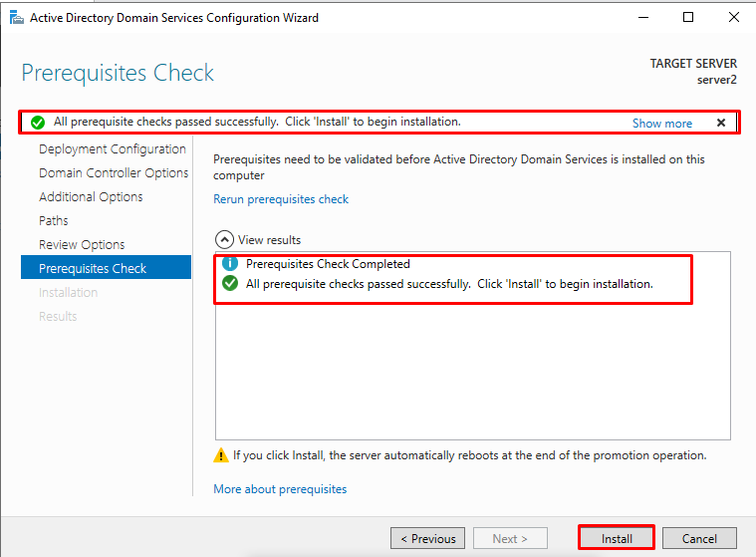Screen dimensions: 756x557
Task: Click the green checkmark in notification banner
Action: pyautogui.click(x=38, y=123)
